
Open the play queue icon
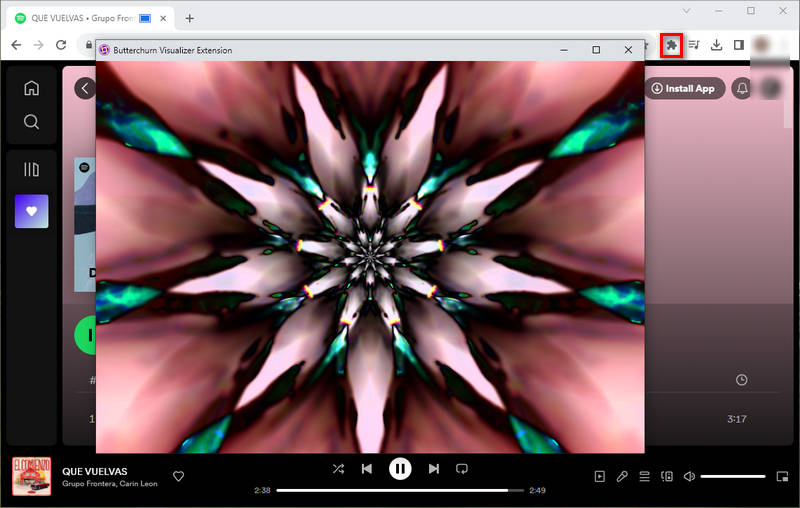[x=644, y=476]
